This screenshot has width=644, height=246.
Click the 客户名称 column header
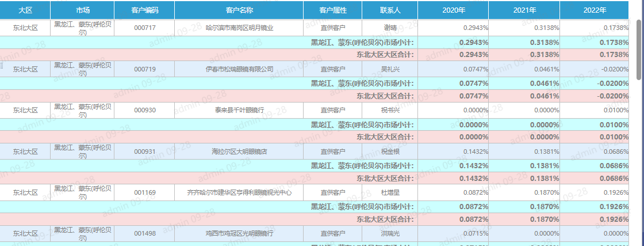point(239,10)
